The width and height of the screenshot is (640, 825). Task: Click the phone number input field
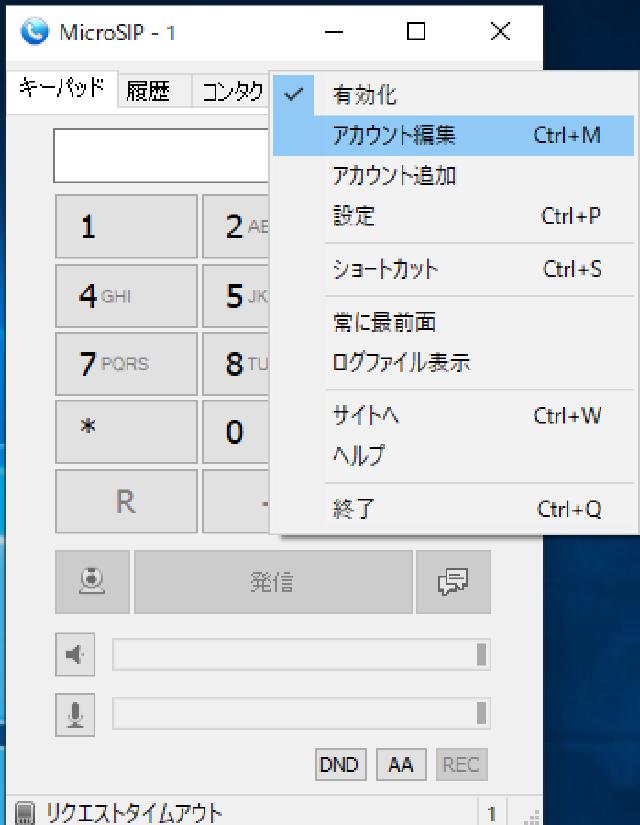coord(161,156)
